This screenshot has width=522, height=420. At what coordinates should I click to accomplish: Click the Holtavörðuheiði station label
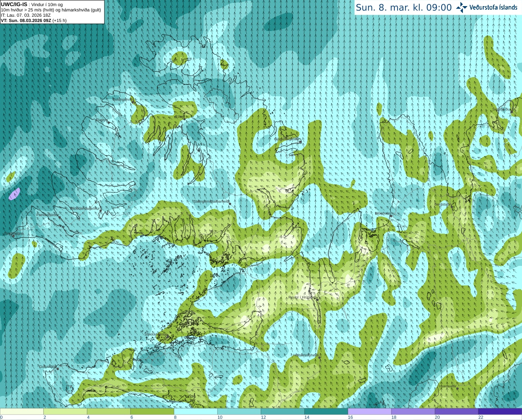(x=305, y=355)
